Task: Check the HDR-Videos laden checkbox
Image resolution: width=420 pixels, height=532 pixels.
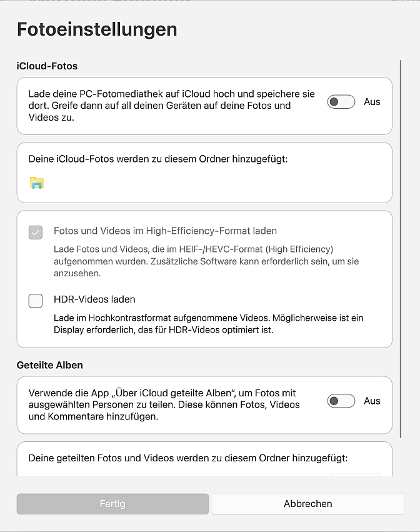Action: pyautogui.click(x=36, y=301)
